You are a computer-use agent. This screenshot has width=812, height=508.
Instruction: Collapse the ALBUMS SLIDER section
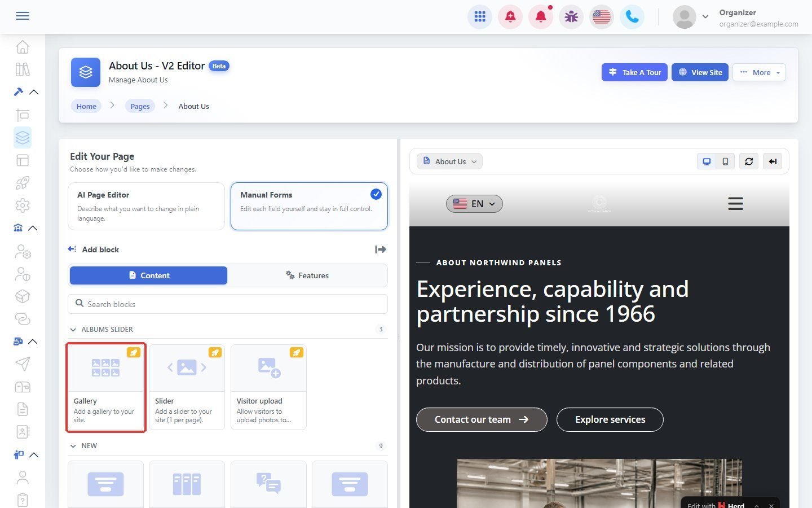[73, 330]
